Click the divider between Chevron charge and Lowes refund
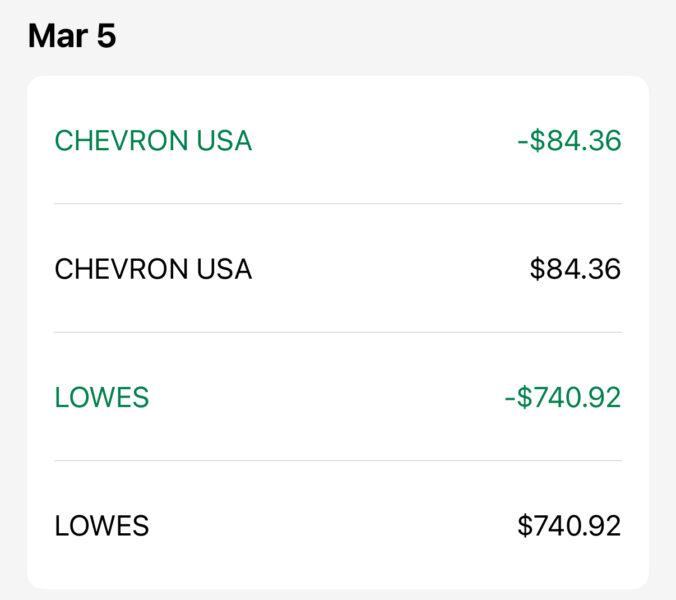This screenshot has height=600, width=676. tap(338, 332)
